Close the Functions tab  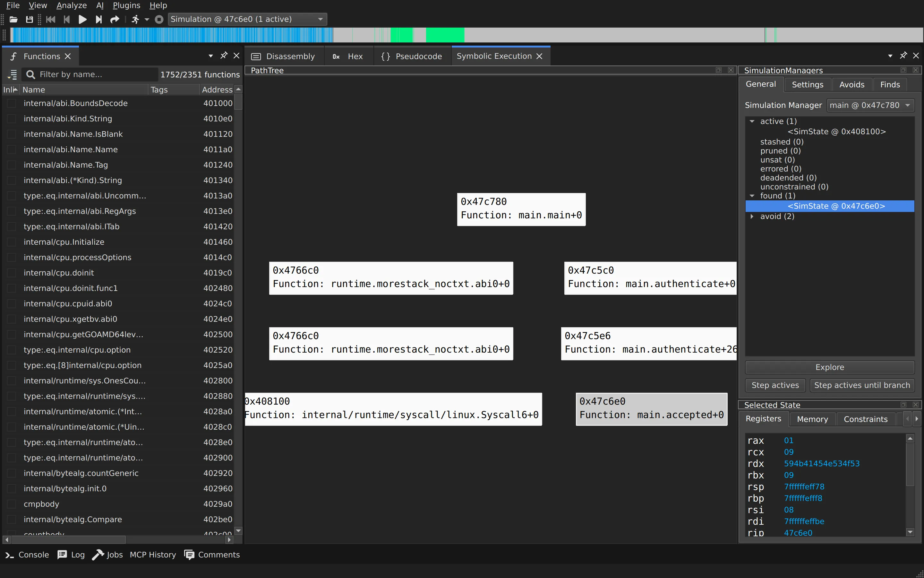[x=68, y=56]
